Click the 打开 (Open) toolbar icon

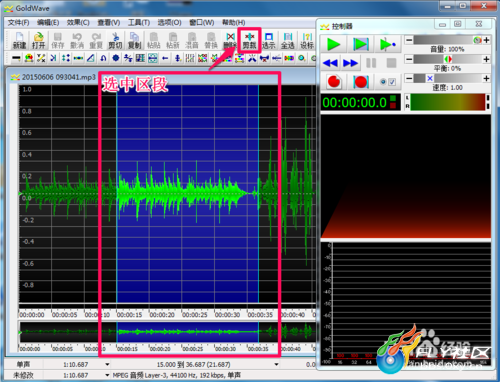(x=38, y=40)
